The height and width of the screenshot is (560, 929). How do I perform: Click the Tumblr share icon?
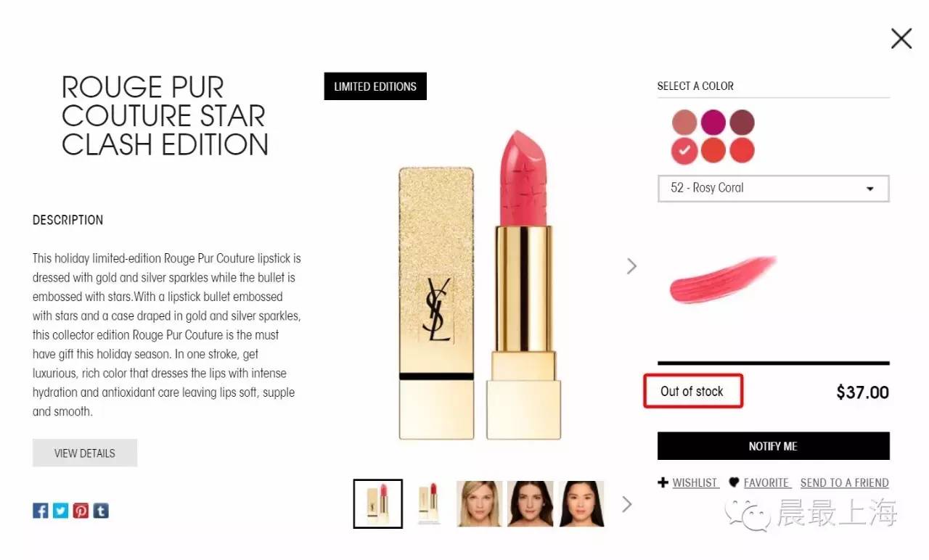tap(101, 511)
